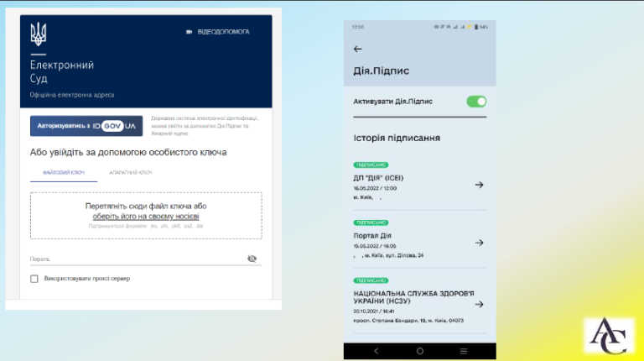This screenshot has width=644, height=361.
Task: Click 'Електронний Суд' title text
Action: pos(61,71)
